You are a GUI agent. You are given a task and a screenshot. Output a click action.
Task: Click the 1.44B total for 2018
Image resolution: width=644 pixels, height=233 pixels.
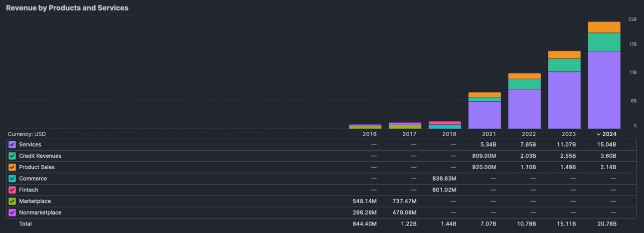click(449, 224)
